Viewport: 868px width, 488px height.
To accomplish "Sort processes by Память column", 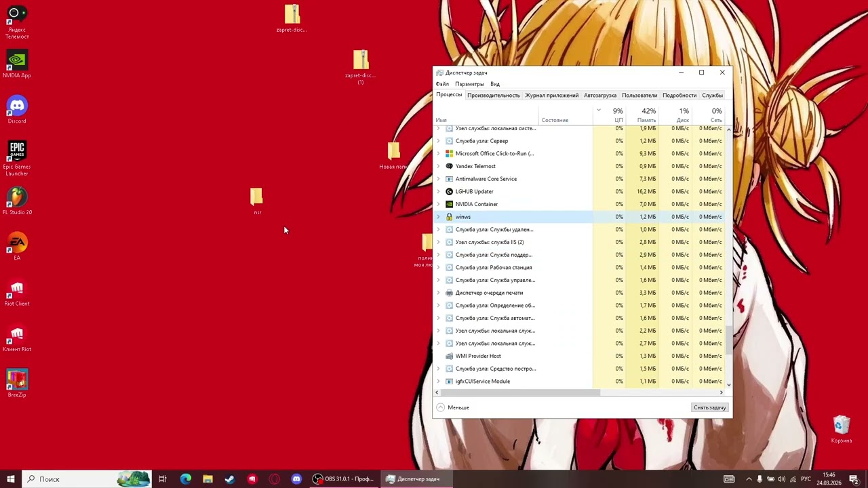I will 642,115.
